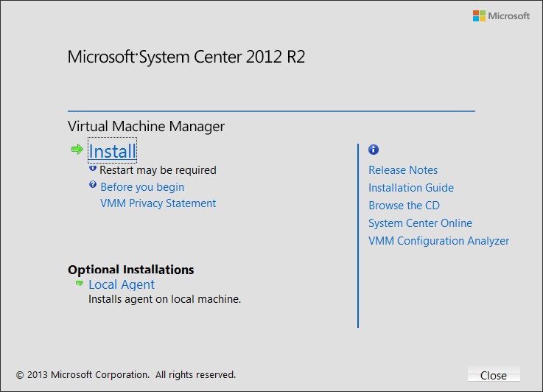Open the VMM Privacy Statement
Viewport: 543px width, 392px height.
158,203
